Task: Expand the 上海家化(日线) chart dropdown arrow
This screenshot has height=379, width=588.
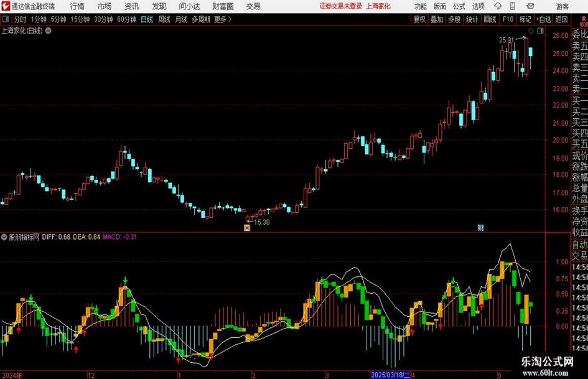Action: pyautogui.click(x=49, y=30)
